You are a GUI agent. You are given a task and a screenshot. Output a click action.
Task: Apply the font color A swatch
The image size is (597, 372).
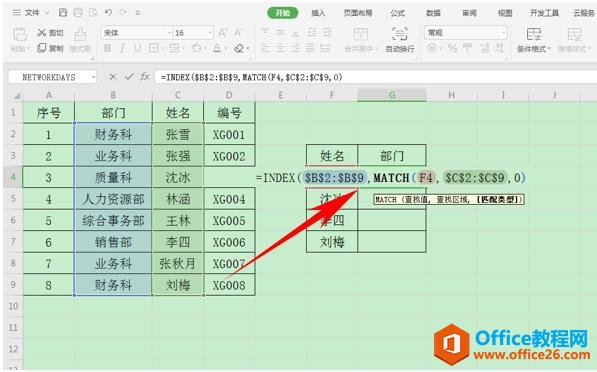pos(217,48)
